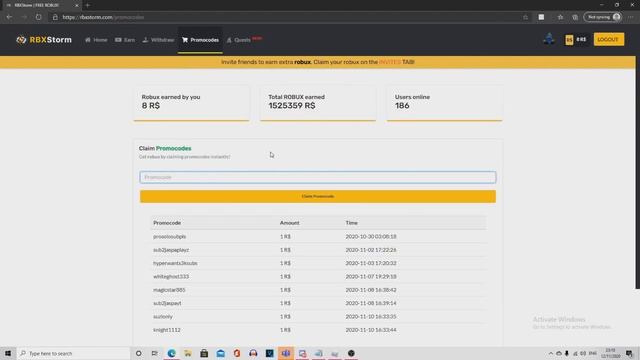Close the RBXStorm browser tab
Screen dimensions: 640x360
tap(76, 5)
